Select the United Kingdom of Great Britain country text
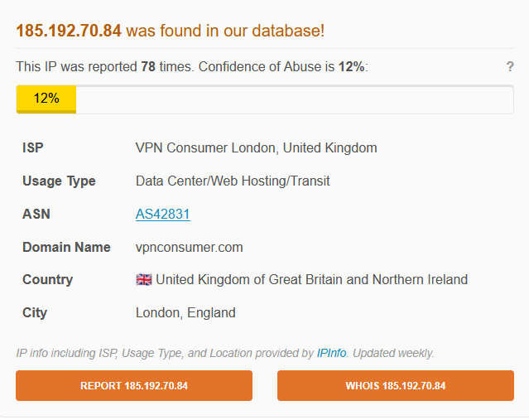 coord(311,280)
